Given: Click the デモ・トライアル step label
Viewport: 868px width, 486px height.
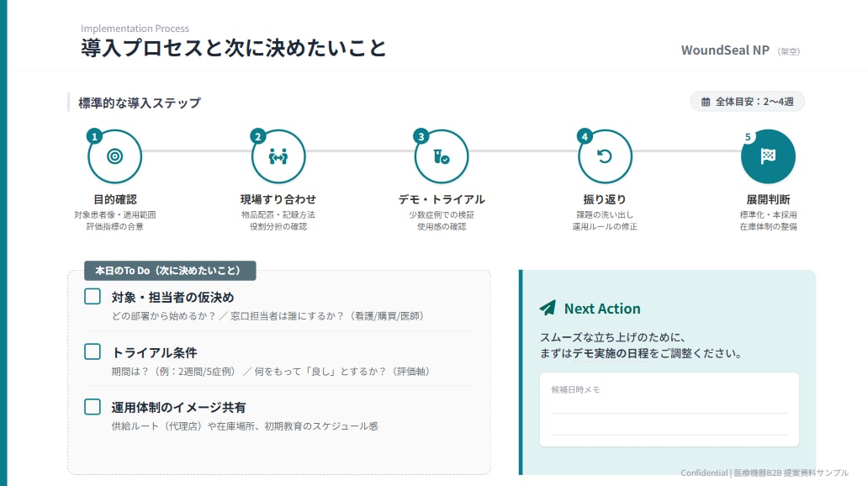Looking at the screenshot, I should [442, 199].
